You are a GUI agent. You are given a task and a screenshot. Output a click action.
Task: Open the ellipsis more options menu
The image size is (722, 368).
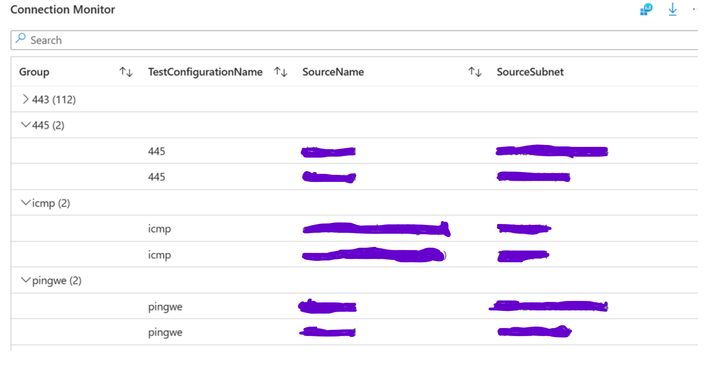coord(695,10)
